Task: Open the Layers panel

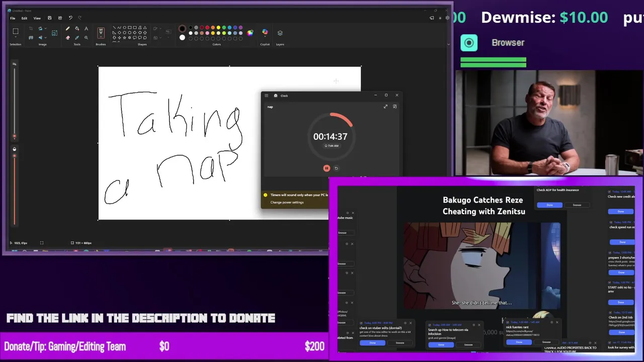Action: pos(280,33)
